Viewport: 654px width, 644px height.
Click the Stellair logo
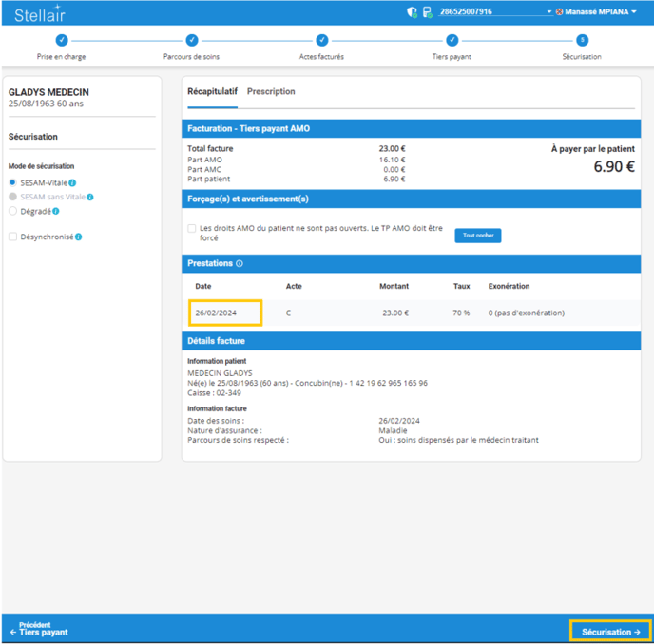point(40,14)
